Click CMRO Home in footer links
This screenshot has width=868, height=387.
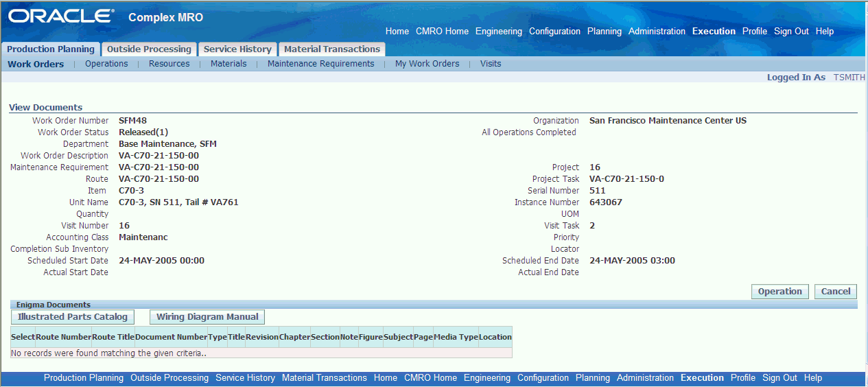tap(430, 378)
